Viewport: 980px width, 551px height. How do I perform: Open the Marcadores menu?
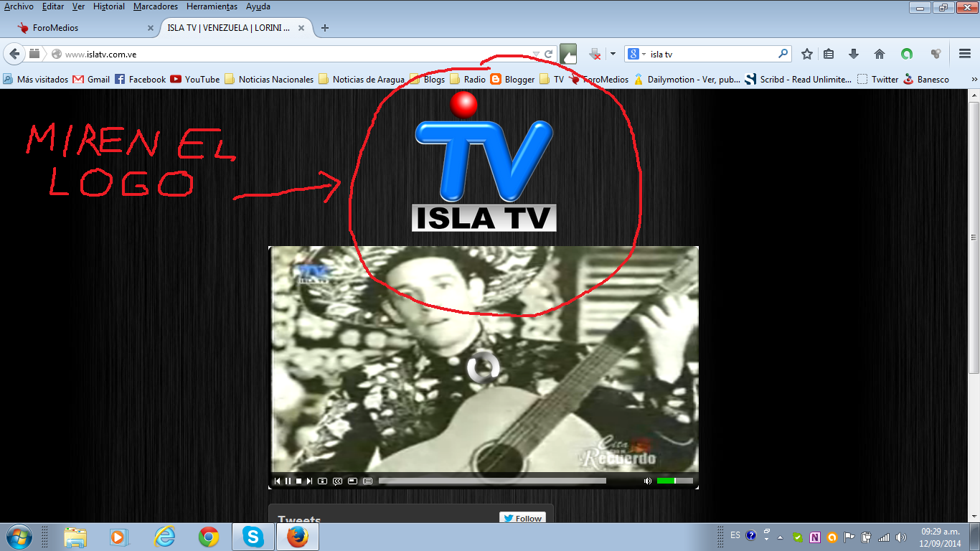(156, 6)
